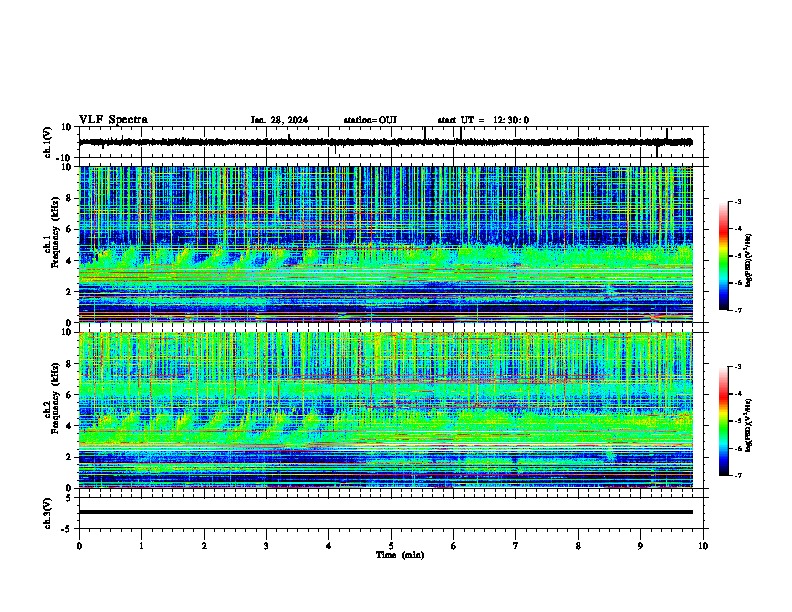Click the 5 tick on ch.3(V) axis
This screenshot has height=612, width=792.
[x=69, y=497]
